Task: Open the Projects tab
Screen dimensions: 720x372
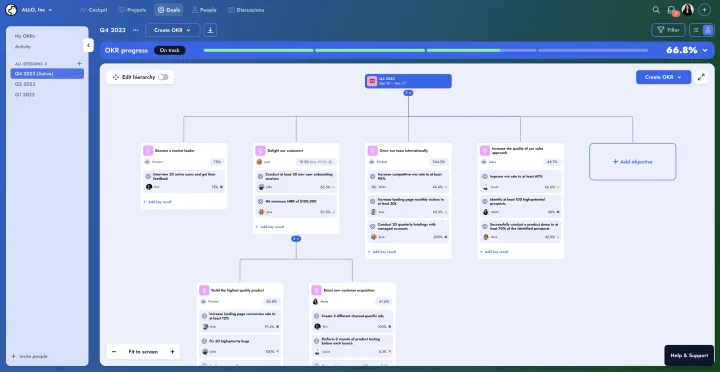Action: coord(132,10)
